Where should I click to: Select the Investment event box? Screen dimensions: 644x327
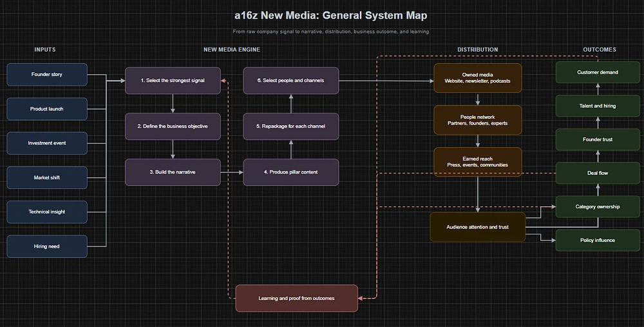[47, 143]
